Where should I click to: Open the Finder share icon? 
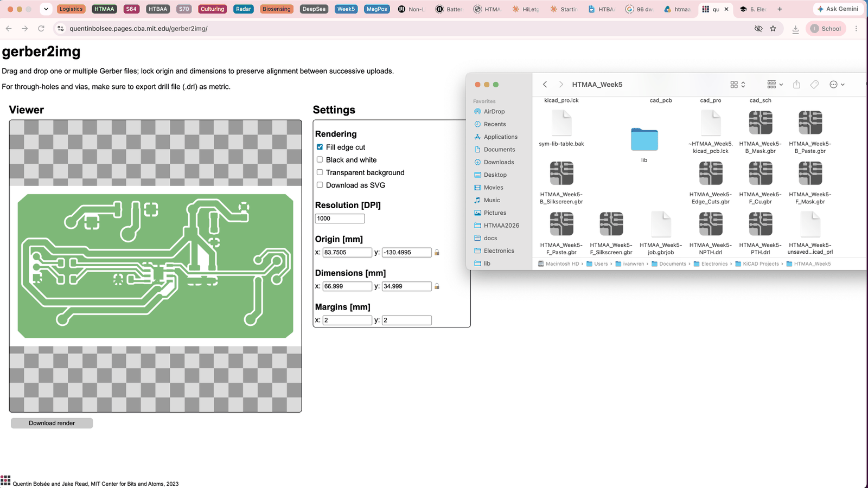(796, 85)
